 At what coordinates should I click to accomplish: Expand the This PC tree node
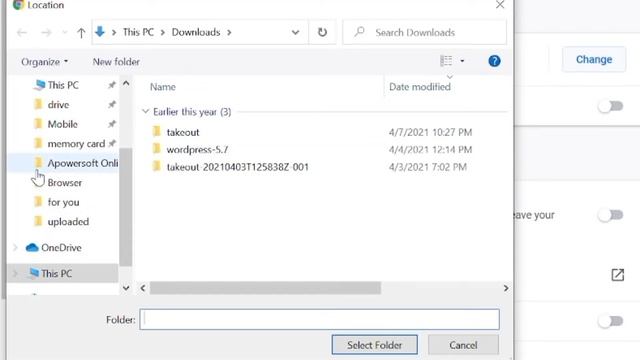(16, 273)
